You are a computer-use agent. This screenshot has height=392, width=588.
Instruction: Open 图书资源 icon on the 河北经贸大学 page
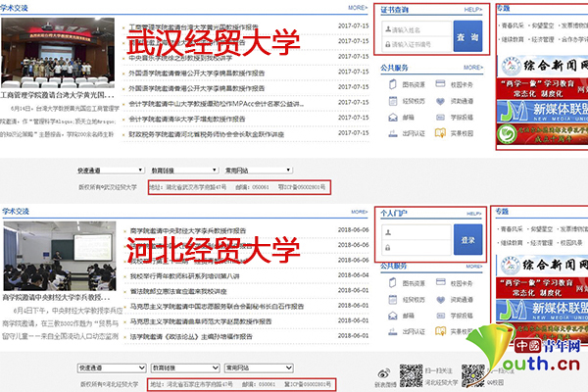pos(393,283)
